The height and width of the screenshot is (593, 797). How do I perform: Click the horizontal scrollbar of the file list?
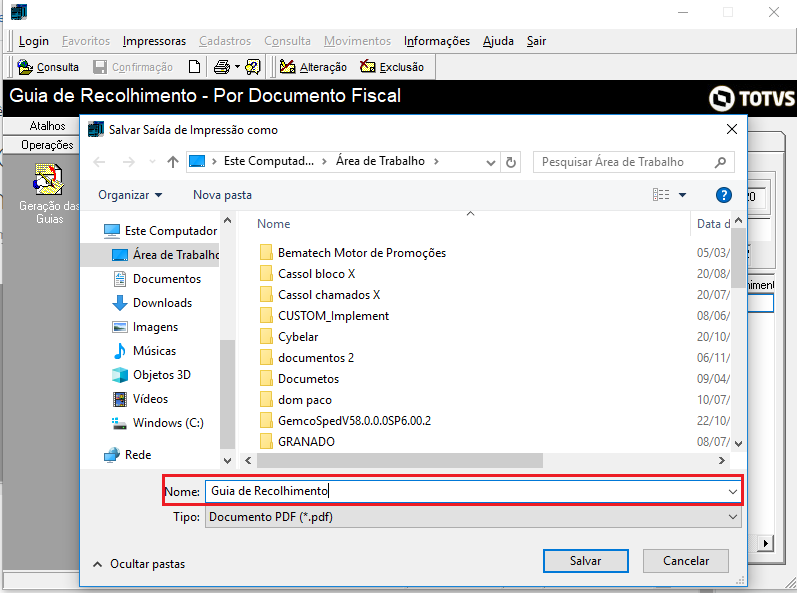(400, 461)
